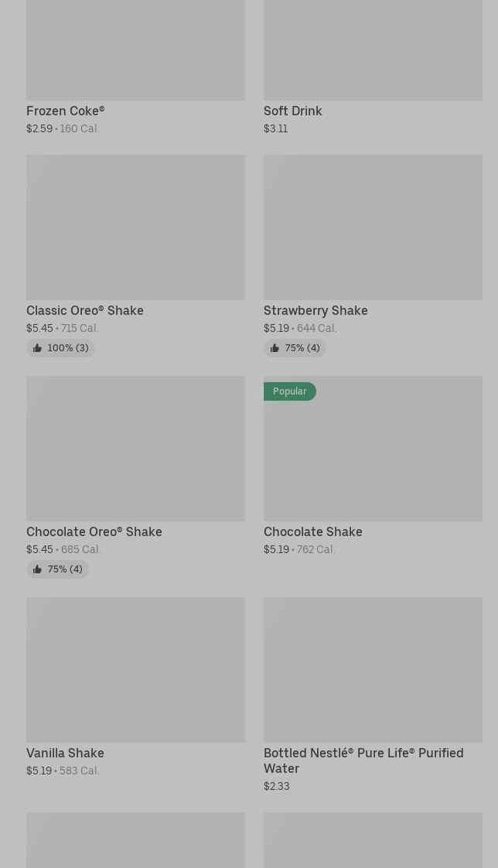Viewport: 498px width, 868px height.
Task: Open the Soft Drink item image
Action: (x=373, y=50)
